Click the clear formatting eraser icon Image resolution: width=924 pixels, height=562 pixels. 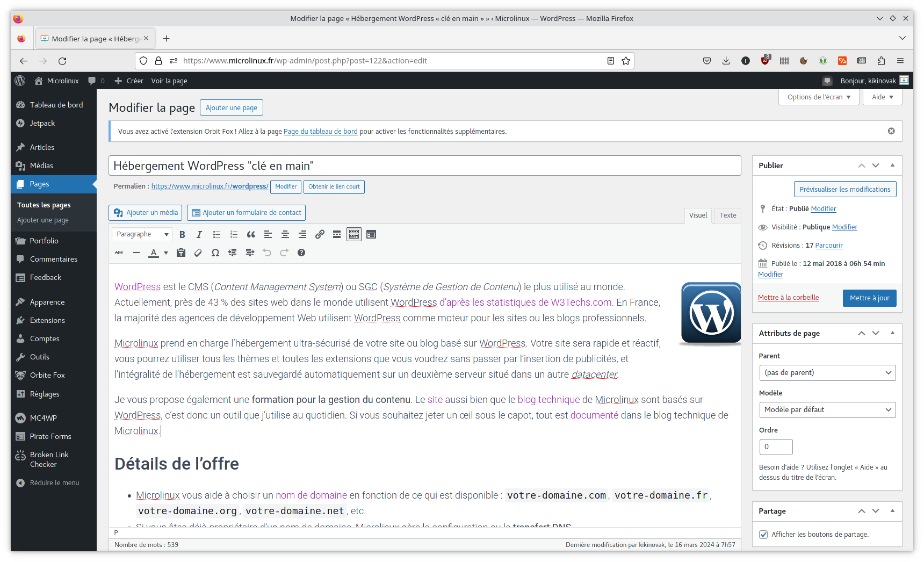[198, 253]
